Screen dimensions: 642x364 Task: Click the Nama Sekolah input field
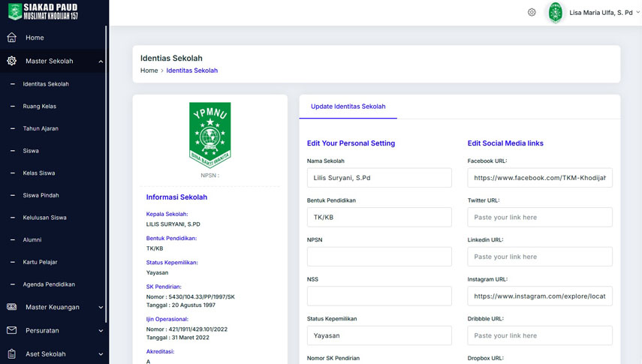pos(379,178)
